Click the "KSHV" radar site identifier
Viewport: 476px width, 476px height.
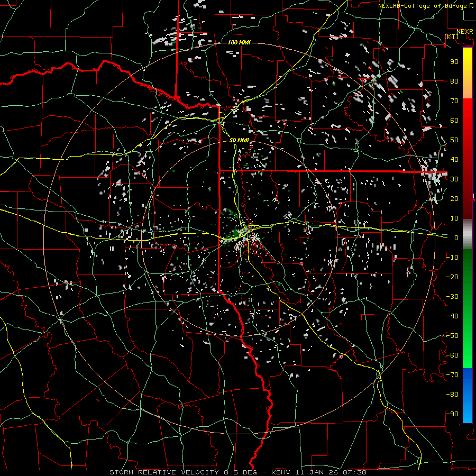(280, 472)
